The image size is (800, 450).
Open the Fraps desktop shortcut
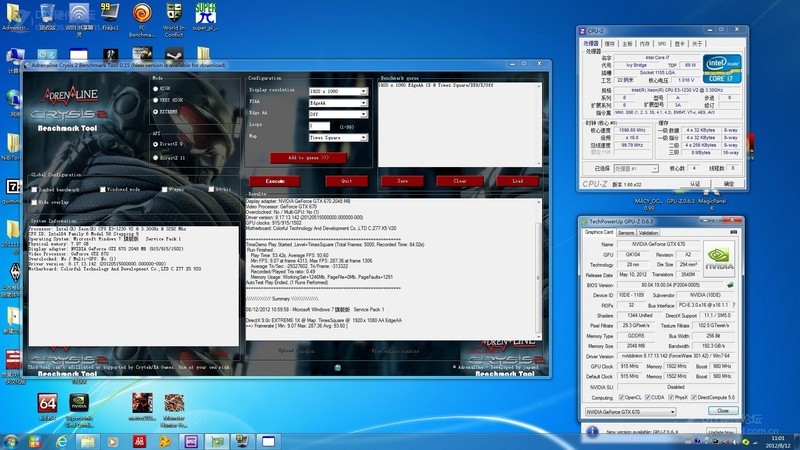click(109, 16)
